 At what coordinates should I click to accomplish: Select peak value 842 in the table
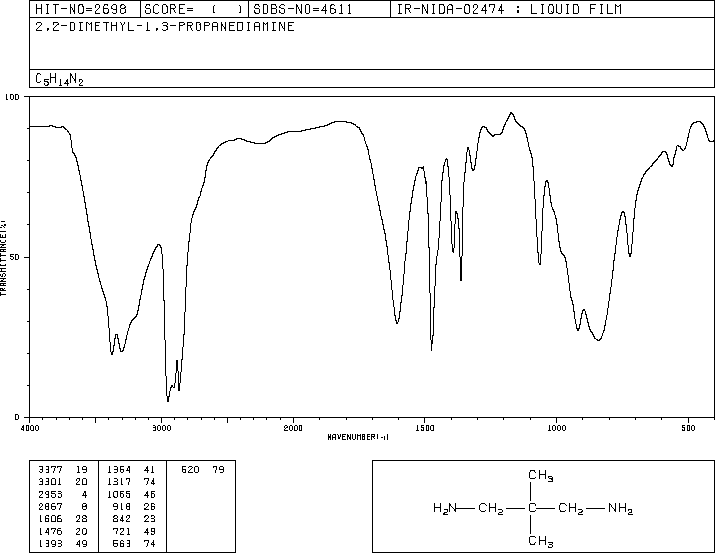pyautogui.click(x=121, y=519)
